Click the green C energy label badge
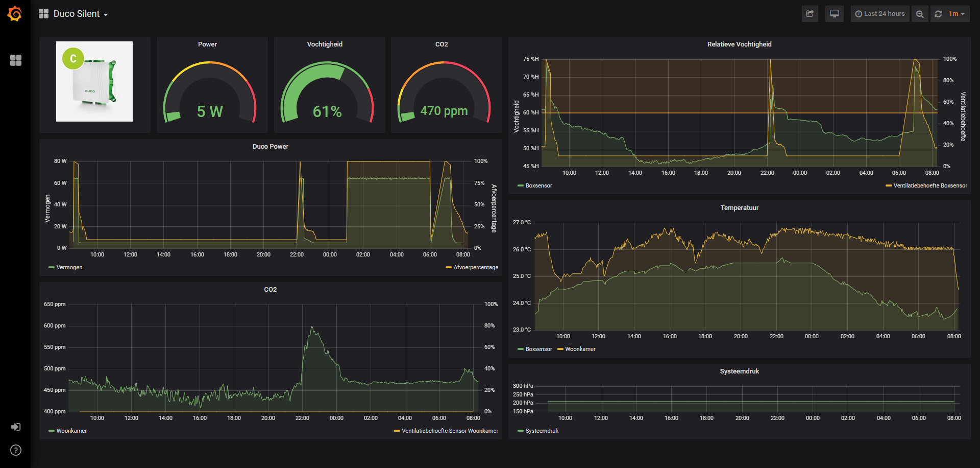Viewport: 980px width, 468px height. [73, 58]
